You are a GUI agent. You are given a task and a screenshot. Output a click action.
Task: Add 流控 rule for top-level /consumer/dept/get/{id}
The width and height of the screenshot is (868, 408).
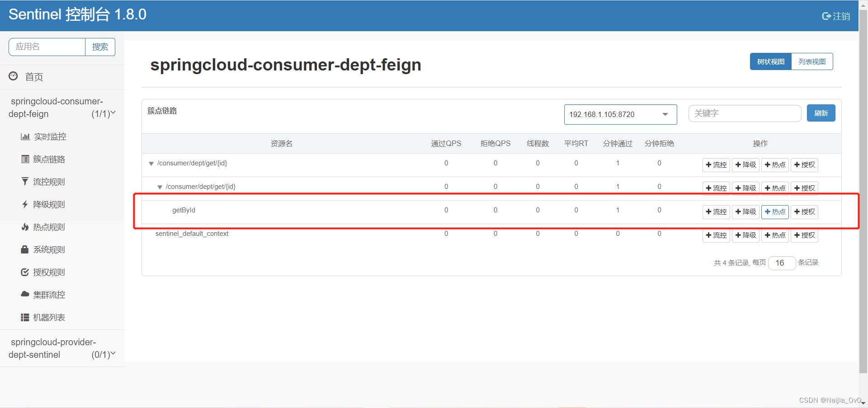click(716, 165)
